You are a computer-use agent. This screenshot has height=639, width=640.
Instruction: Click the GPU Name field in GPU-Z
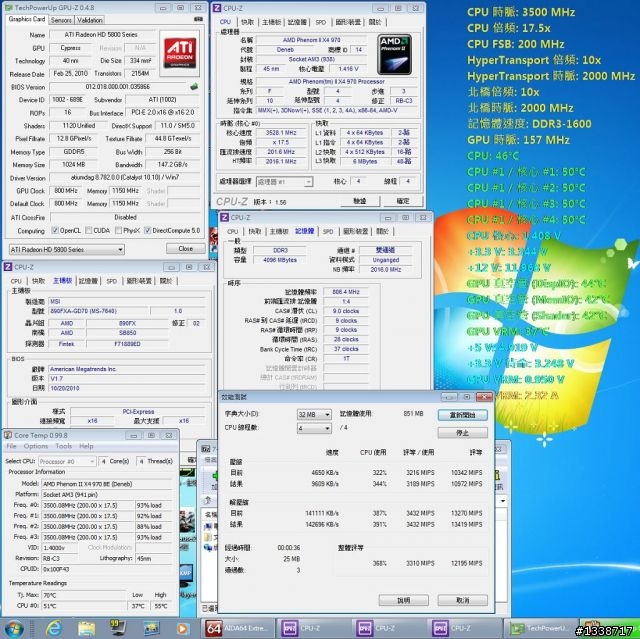101,35
